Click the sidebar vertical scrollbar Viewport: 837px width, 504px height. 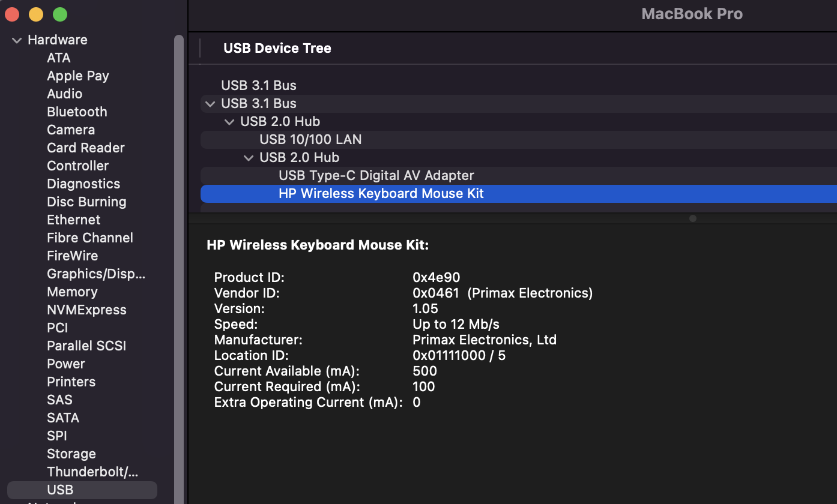178,240
